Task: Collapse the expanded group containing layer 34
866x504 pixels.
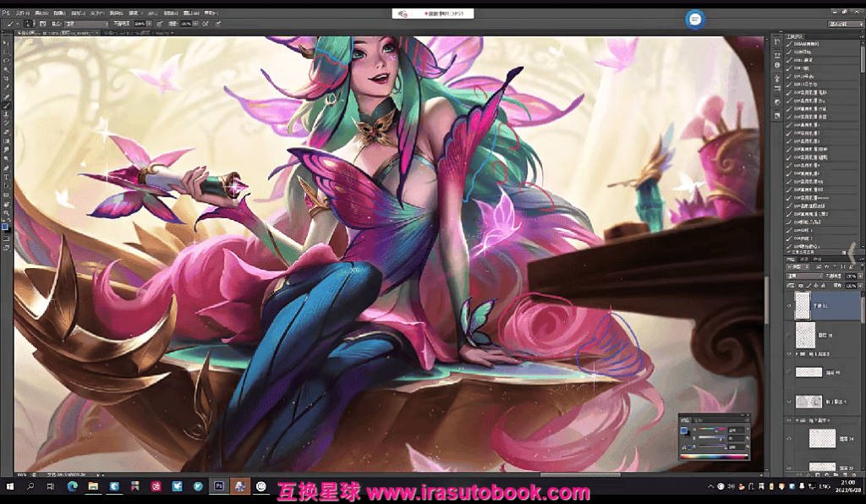Action: [797, 420]
